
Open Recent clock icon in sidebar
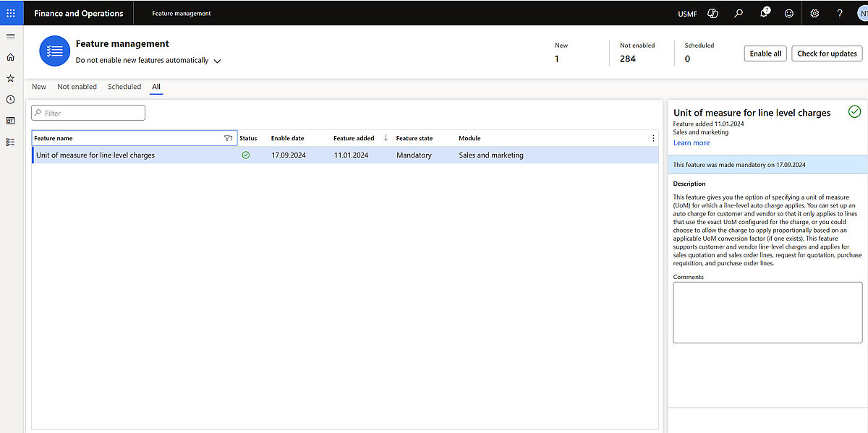pos(10,99)
